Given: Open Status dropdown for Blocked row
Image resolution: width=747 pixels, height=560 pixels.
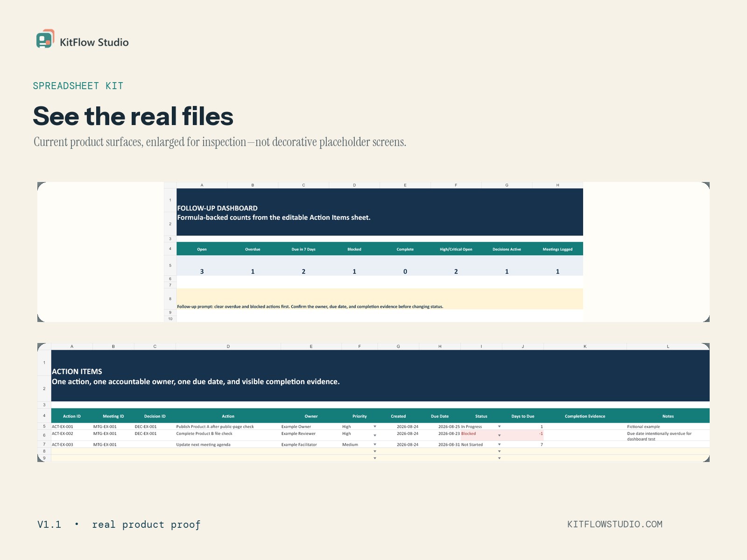Looking at the screenshot, I should pos(500,435).
